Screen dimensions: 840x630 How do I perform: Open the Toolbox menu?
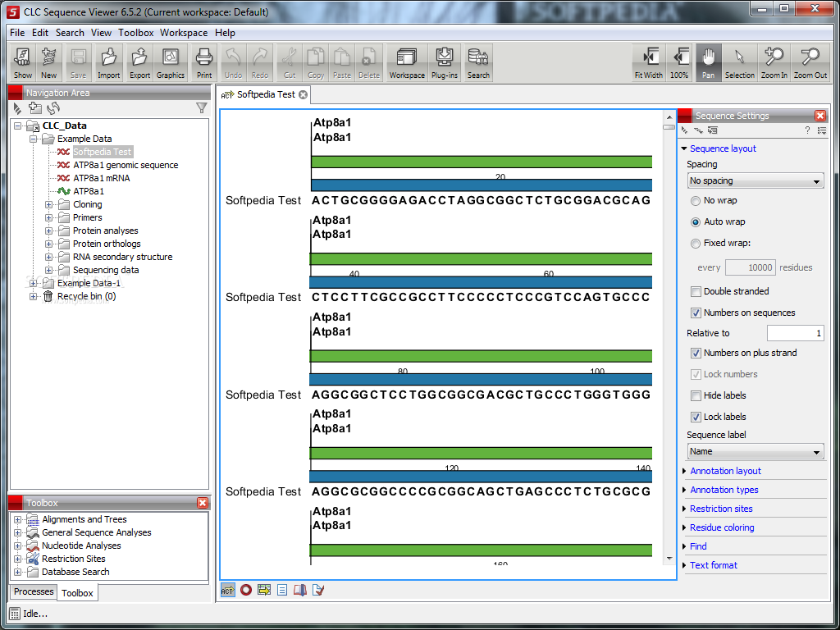click(136, 33)
